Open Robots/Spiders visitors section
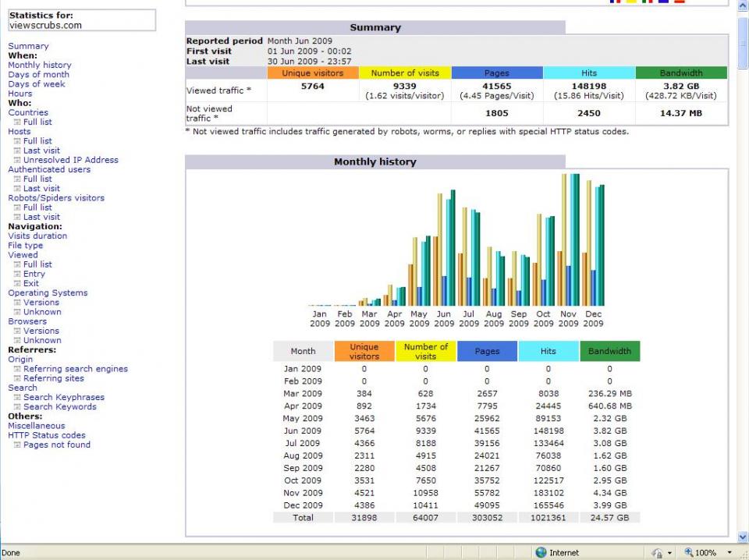 point(56,198)
